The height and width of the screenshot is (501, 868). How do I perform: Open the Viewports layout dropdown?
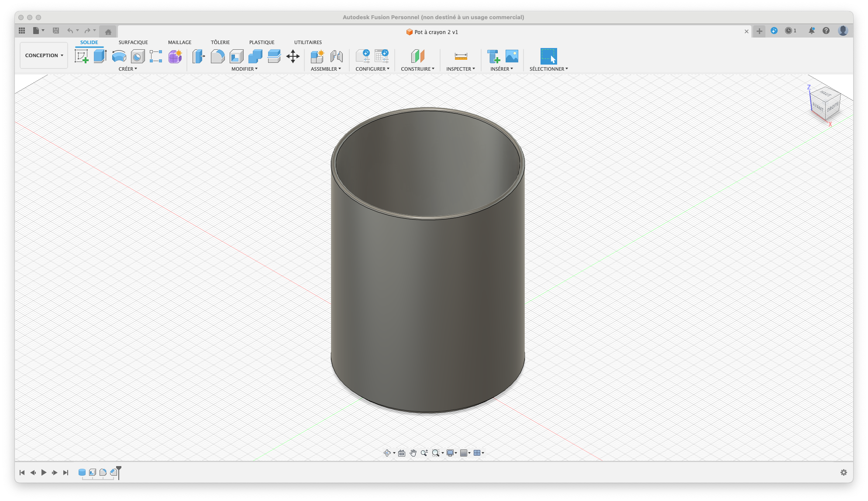[479, 453]
